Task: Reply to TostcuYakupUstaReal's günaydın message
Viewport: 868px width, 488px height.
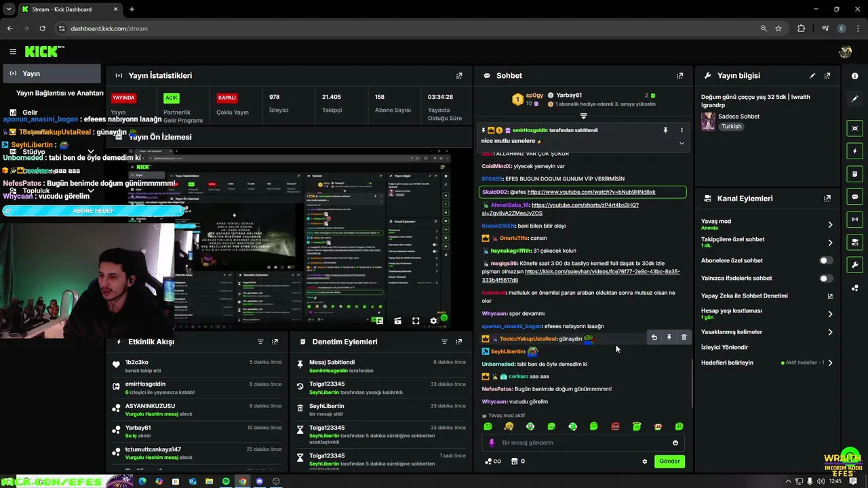Action: click(654, 338)
